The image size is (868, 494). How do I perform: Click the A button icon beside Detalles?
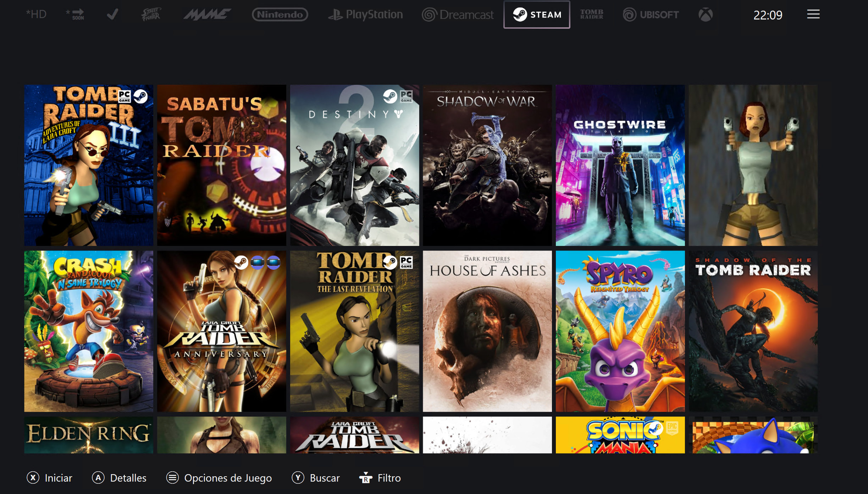98,478
